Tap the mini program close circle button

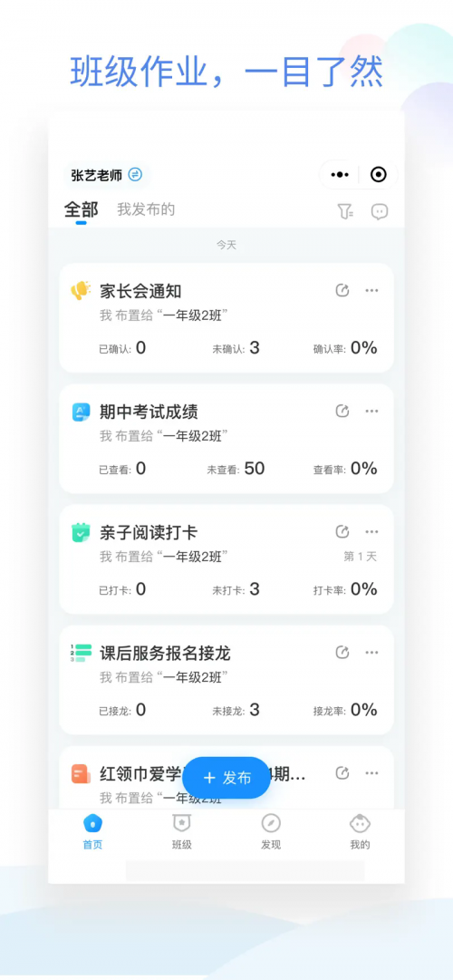378,175
